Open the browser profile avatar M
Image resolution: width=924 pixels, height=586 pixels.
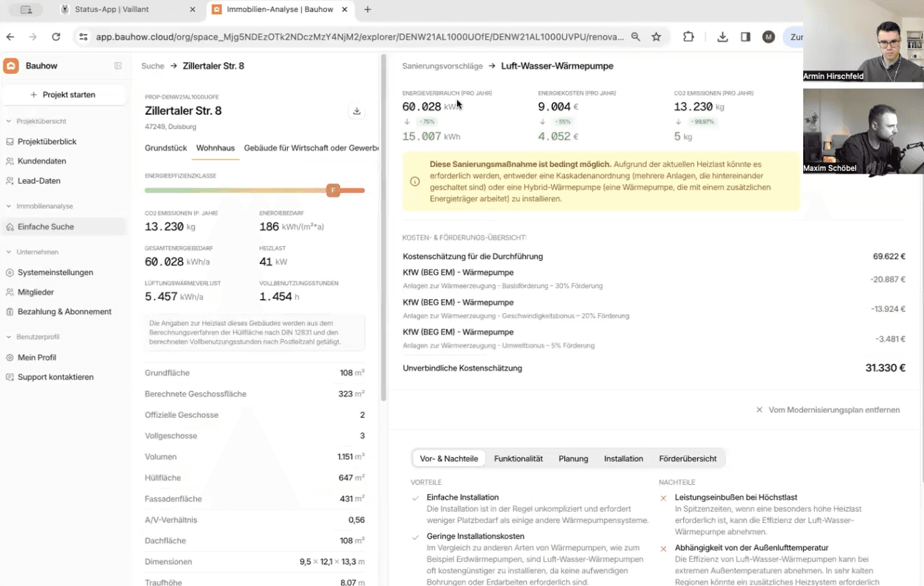pyautogui.click(x=769, y=37)
